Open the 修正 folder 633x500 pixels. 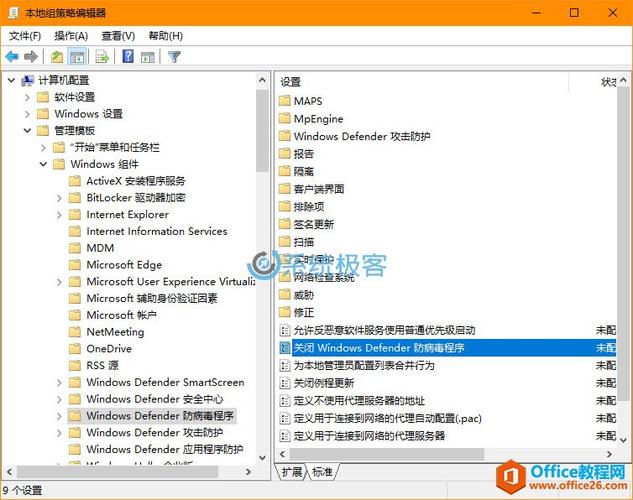[304, 312]
